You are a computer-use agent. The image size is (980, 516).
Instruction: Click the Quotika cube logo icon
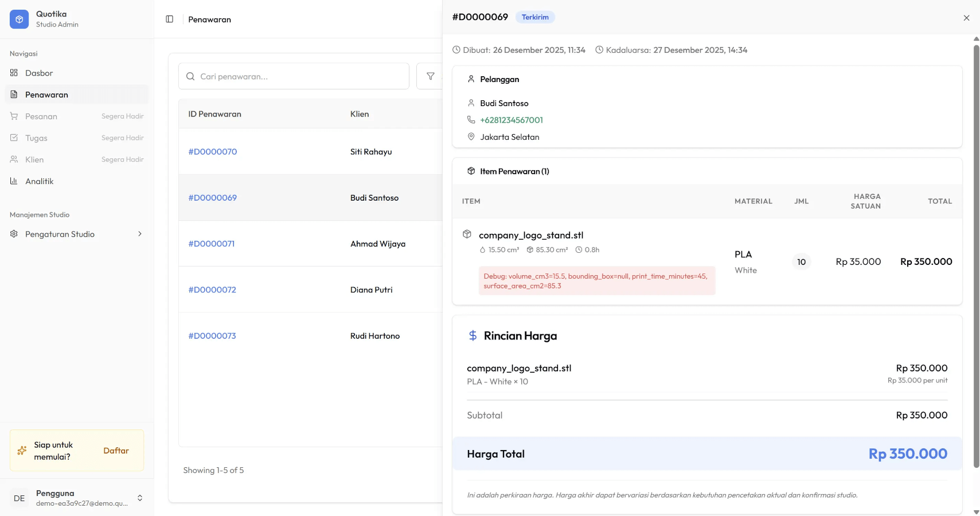[19, 19]
